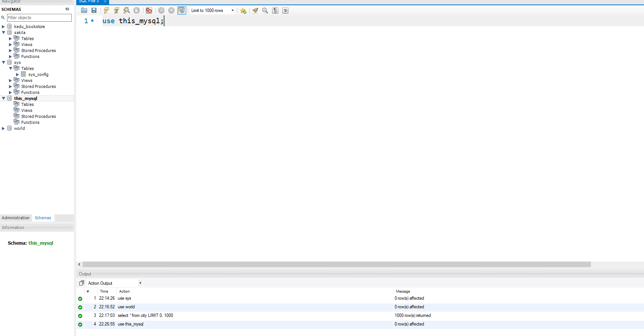Screen dimensions: 644x336
Task: Expand the sys_config table node
Action: click(x=18, y=74)
